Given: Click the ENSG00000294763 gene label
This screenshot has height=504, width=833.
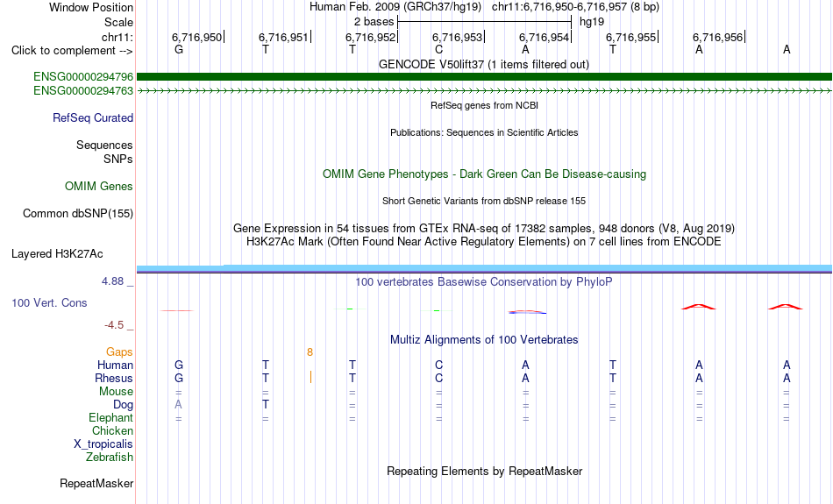Looking at the screenshot, I should tap(83, 91).
